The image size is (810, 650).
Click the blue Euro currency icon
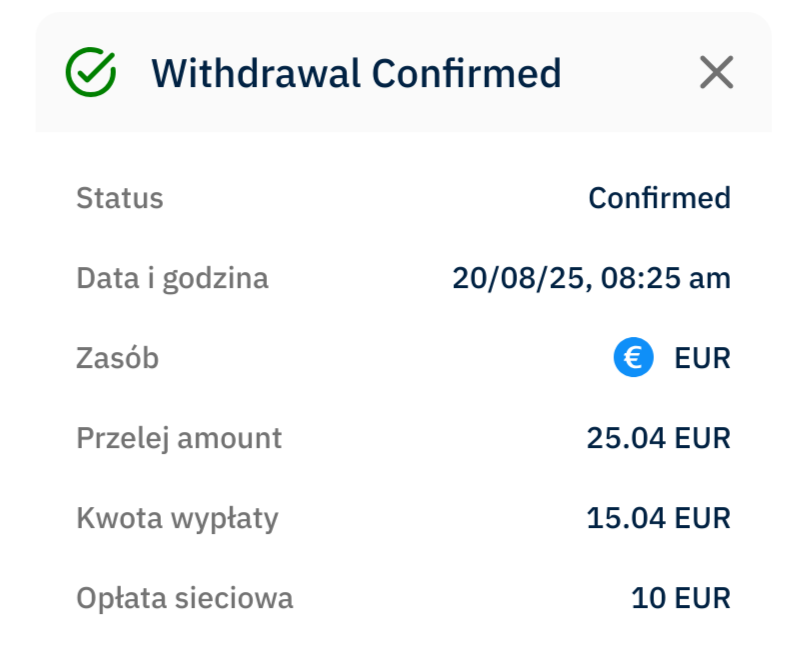point(633,357)
